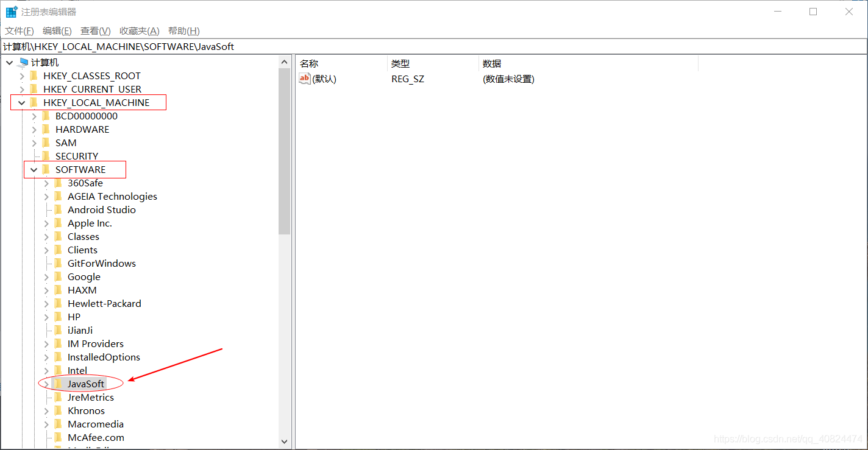Collapse the HKEY_LOCAL_MACHINE branch
This screenshot has height=450, width=868.
tap(21, 102)
